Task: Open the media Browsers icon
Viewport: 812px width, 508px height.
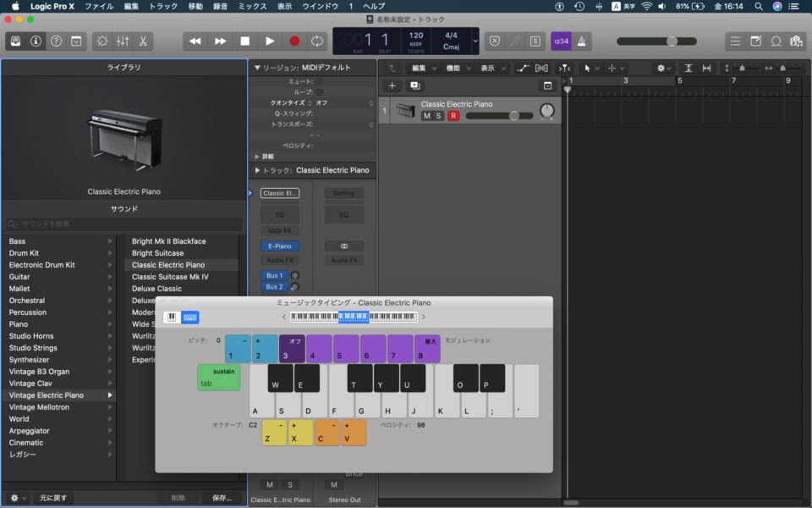Action: tap(796, 41)
